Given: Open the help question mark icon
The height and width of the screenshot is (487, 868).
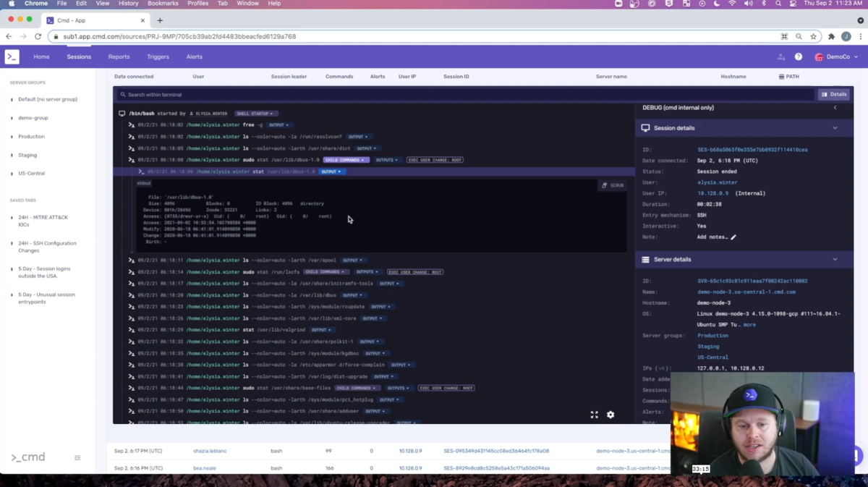Looking at the screenshot, I should (x=799, y=56).
